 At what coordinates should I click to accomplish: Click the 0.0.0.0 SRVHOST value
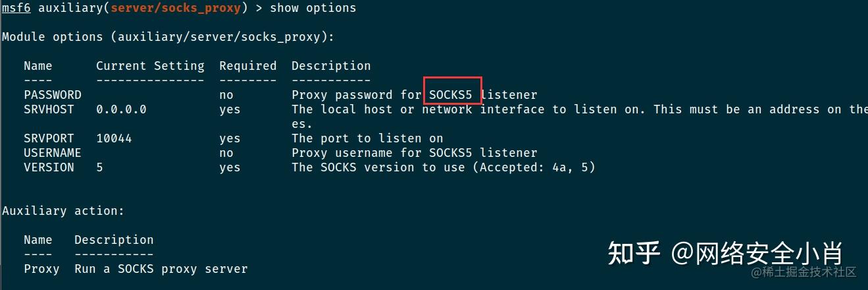[121, 109]
